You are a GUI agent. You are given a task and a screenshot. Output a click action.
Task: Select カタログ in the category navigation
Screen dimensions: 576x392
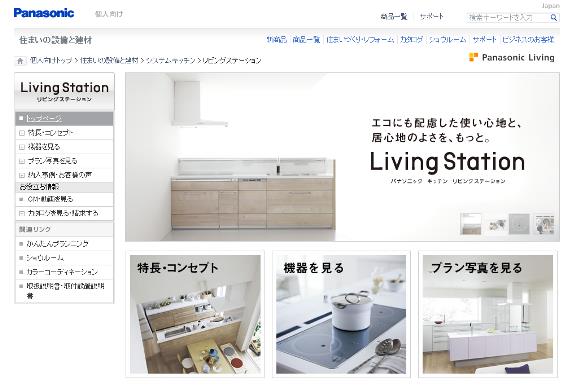click(411, 40)
